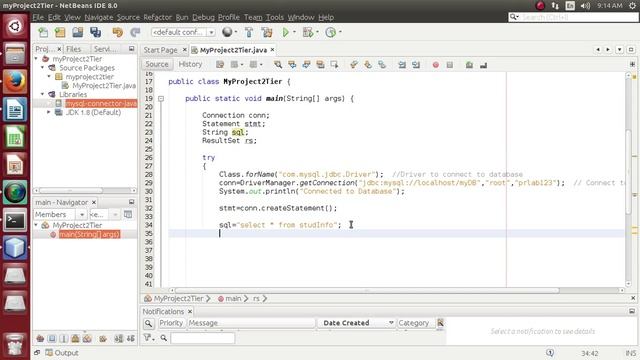Toggle Show Fields filter in Navigator

(52, 338)
